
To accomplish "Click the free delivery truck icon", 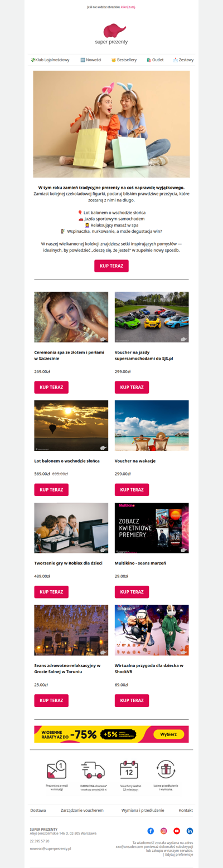I will tap(93, 769).
